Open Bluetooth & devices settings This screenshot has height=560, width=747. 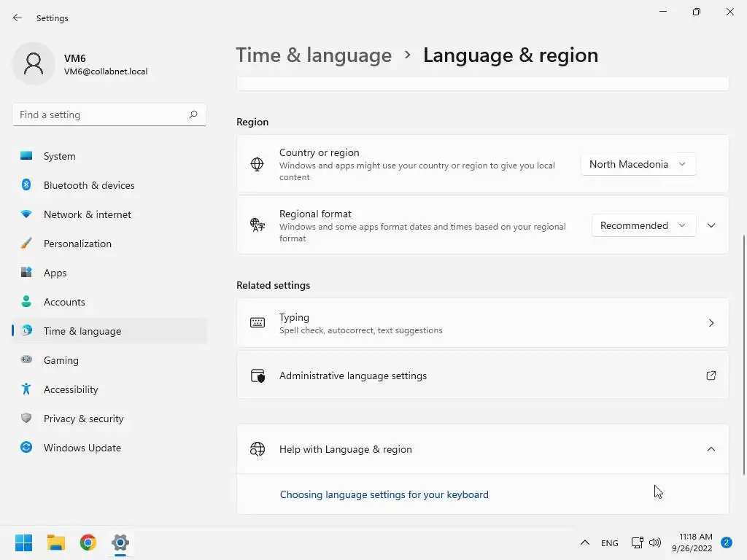89,185
